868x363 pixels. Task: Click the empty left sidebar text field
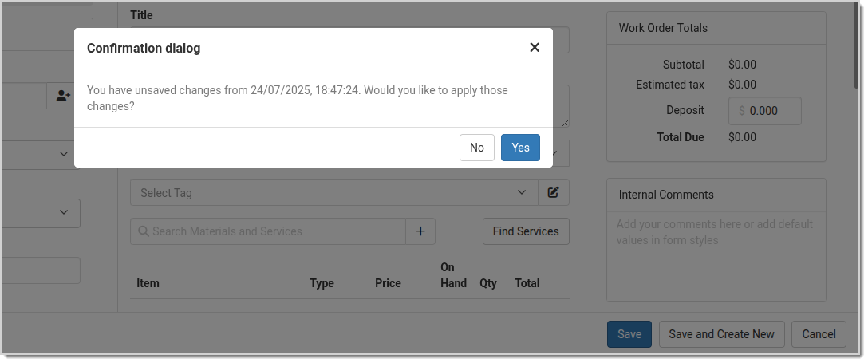click(40, 270)
